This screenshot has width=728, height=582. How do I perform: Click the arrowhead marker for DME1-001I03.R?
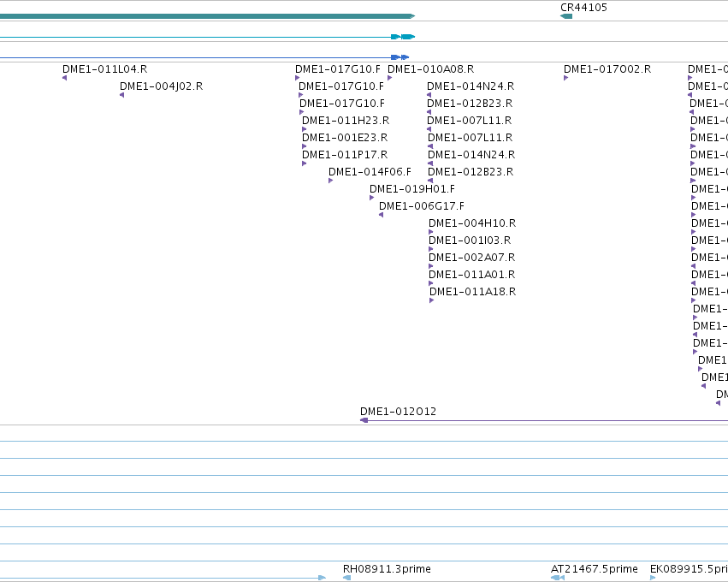(431, 249)
